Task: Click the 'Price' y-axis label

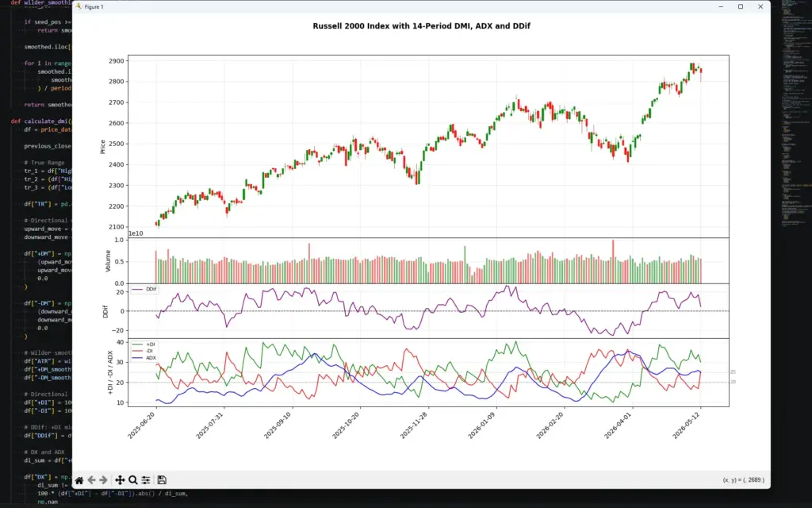Action: tap(102, 147)
